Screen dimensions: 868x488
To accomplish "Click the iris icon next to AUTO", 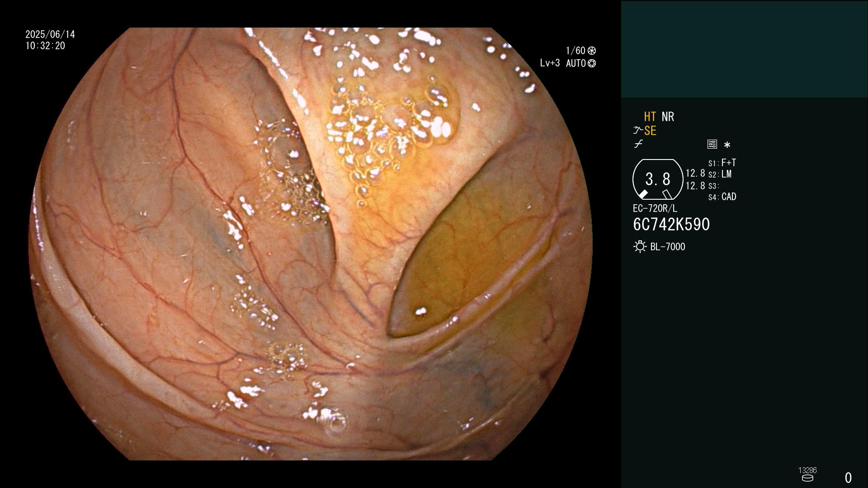I will [x=592, y=64].
